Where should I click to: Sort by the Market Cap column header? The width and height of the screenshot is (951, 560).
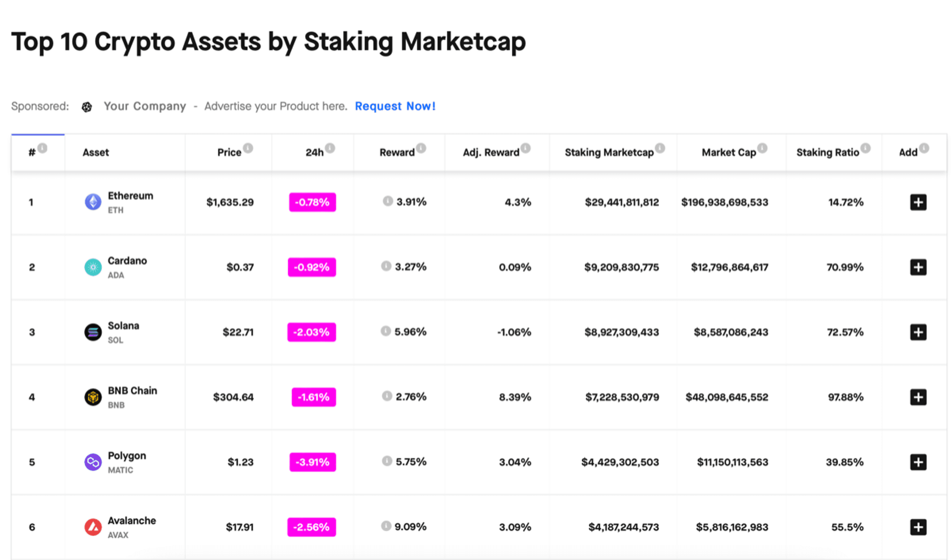(729, 153)
